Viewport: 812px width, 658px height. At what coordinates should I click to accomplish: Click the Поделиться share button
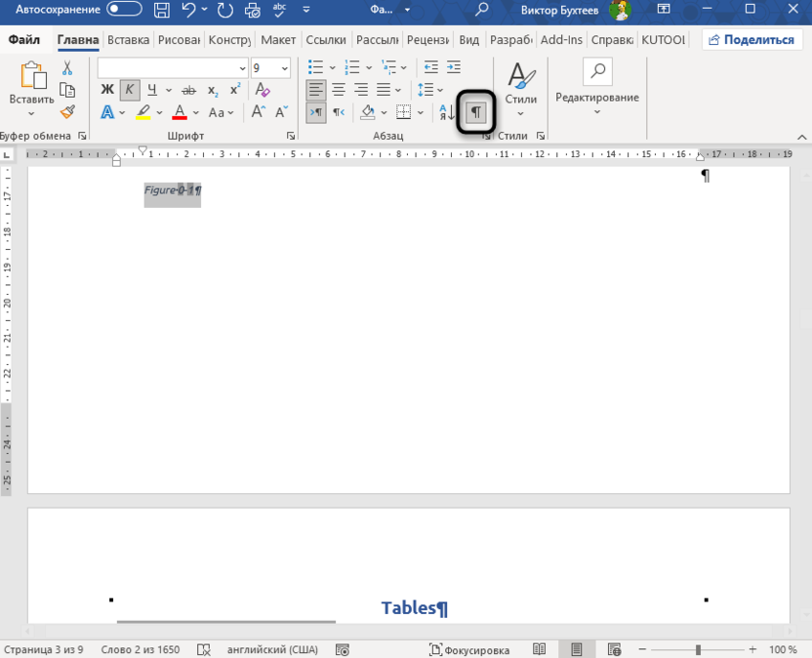pyautogui.click(x=751, y=40)
